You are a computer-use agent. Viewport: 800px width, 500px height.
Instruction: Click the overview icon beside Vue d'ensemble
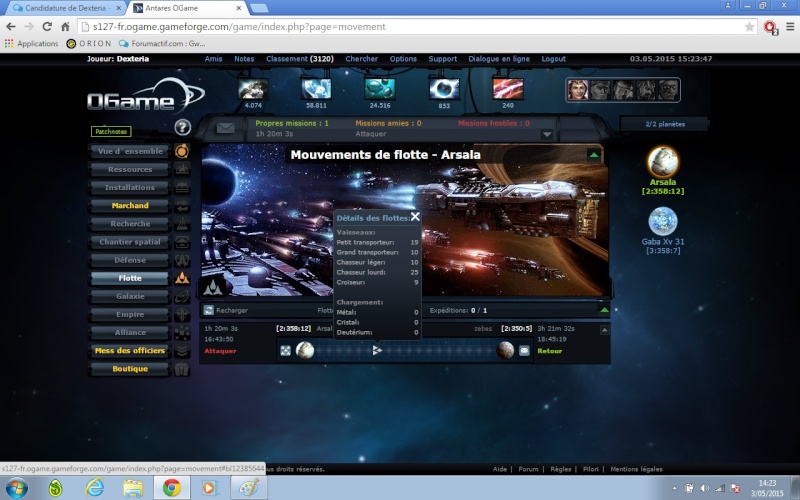click(182, 151)
